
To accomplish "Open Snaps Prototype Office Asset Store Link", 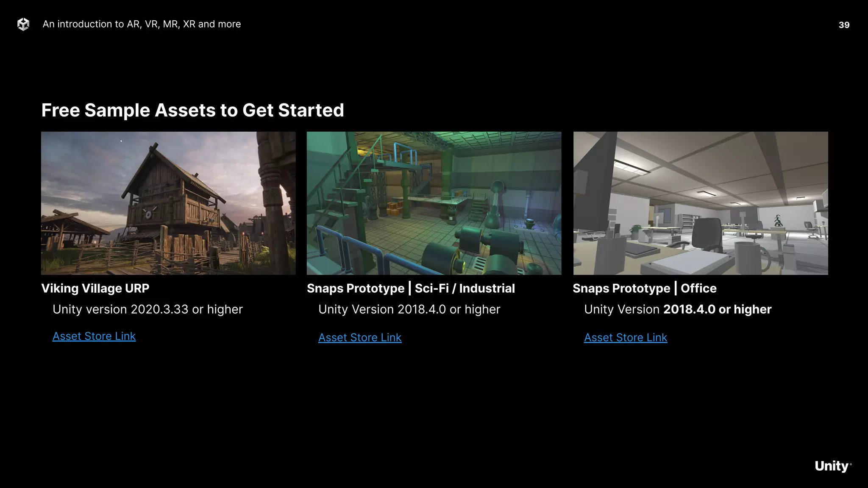I will click(626, 337).
